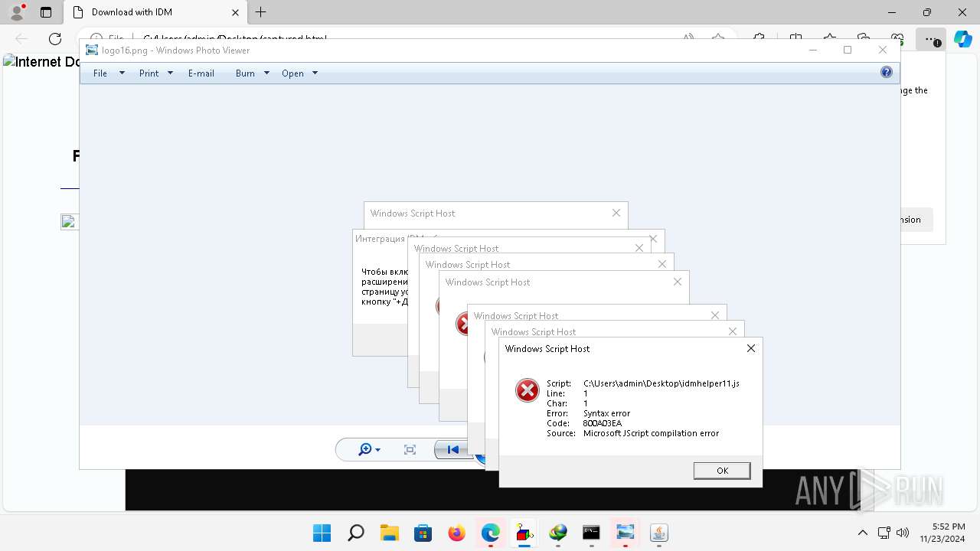Open the File menu in Windows Photo Viewer
The width and height of the screenshot is (980, 551).
[100, 73]
